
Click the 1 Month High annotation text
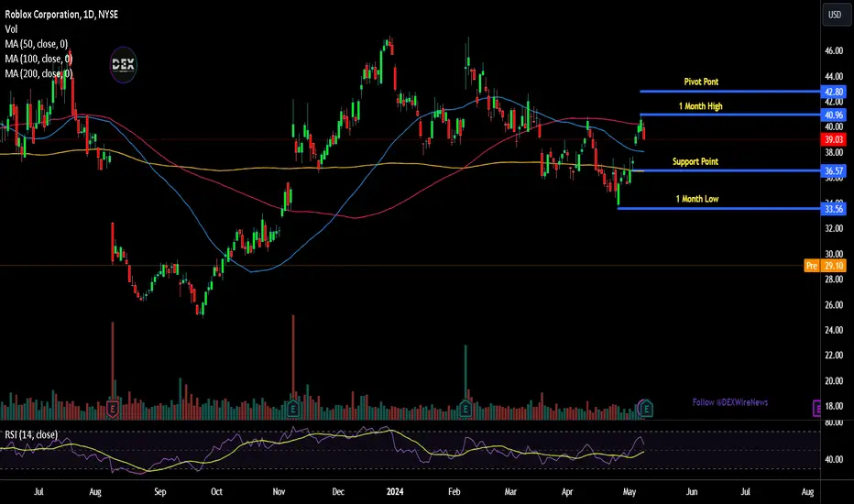click(x=700, y=106)
